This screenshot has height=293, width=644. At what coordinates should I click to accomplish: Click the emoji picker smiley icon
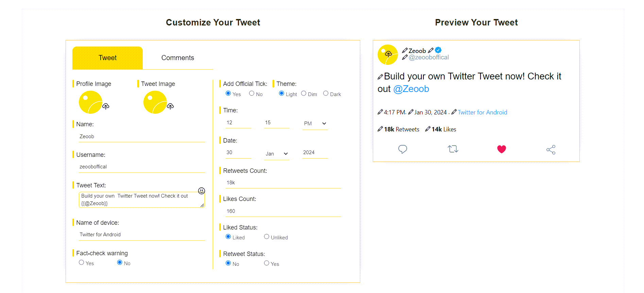tap(202, 191)
